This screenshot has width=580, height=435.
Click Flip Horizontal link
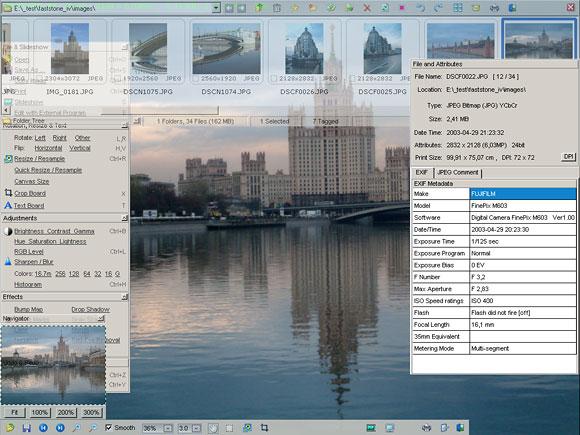pyautogui.click(x=48, y=148)
